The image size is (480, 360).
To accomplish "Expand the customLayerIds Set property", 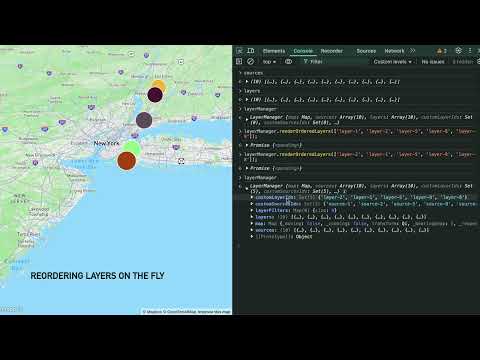I will tap(252, 197).
